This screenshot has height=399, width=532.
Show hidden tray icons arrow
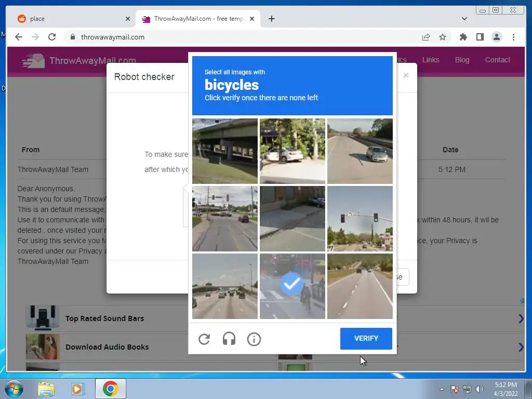[x=442, y=389]
